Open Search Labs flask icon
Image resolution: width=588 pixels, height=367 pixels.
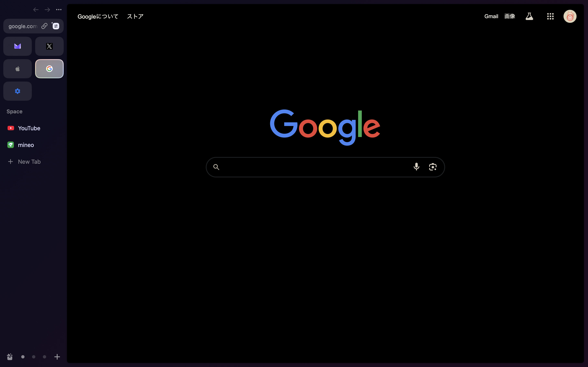point(529,16)
